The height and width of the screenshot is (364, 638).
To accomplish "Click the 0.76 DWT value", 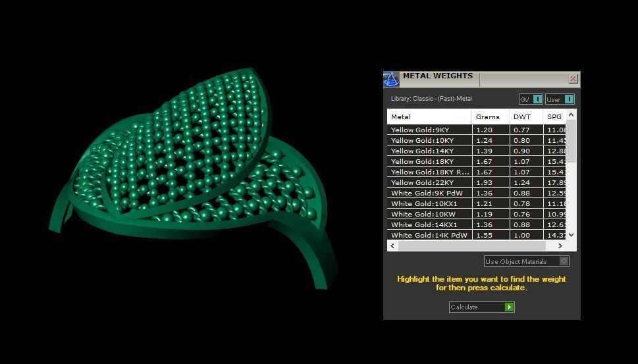I will [x=521, y=215].
